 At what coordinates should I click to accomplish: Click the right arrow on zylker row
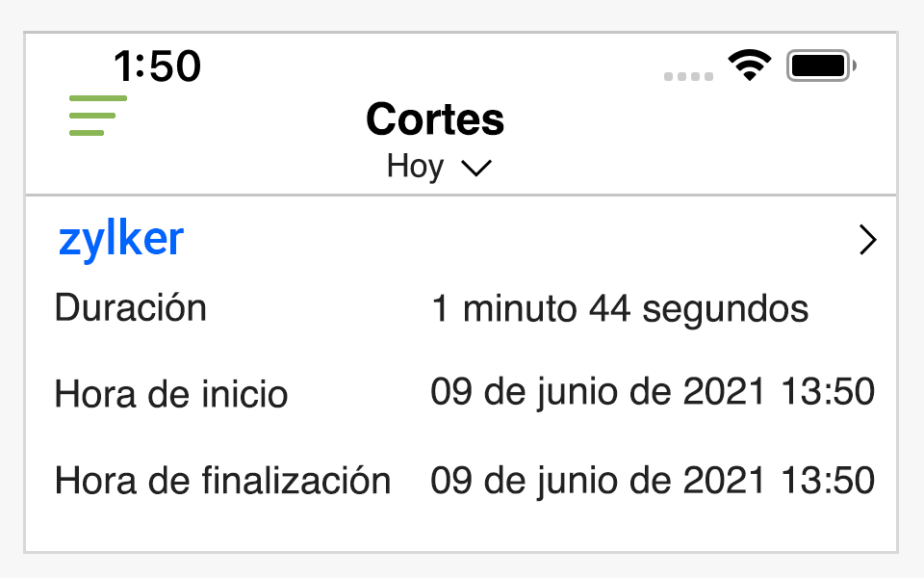tap(867, 241)
